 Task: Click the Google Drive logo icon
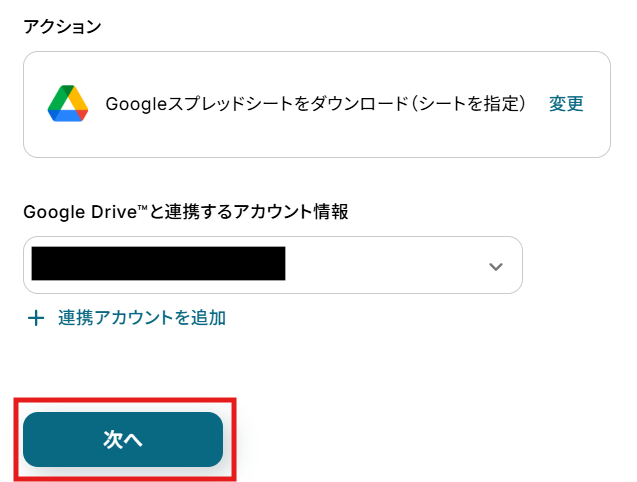point(68,104)
